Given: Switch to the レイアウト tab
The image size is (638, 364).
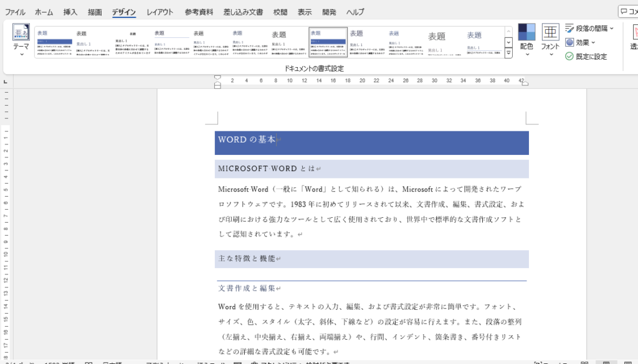Looking at the screenshot, I should (160, 12).
